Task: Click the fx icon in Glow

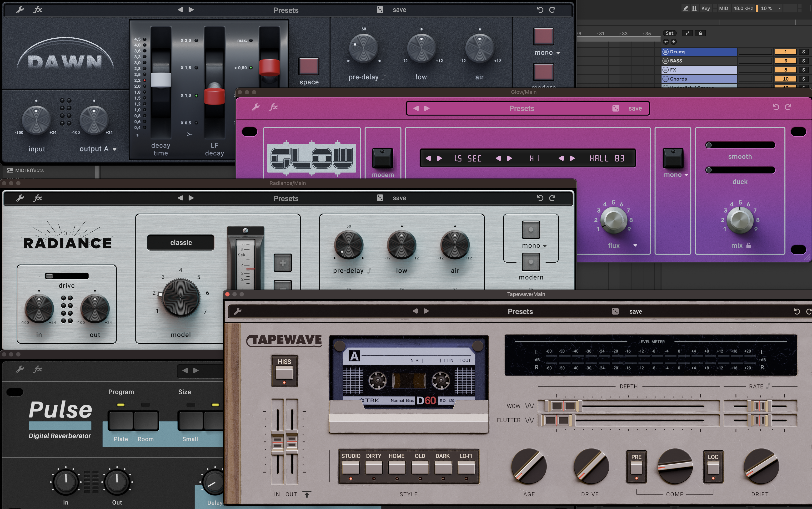Action: (x=273, y=107)
